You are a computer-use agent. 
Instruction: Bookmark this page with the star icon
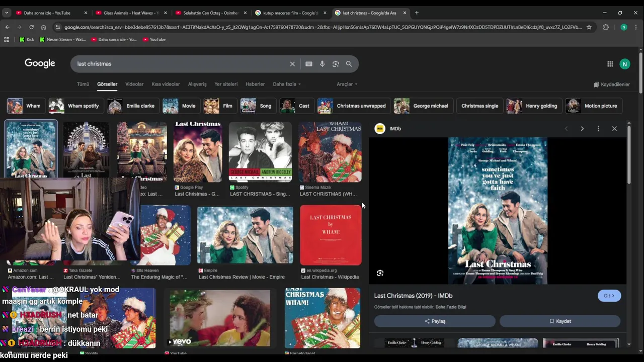589,27
